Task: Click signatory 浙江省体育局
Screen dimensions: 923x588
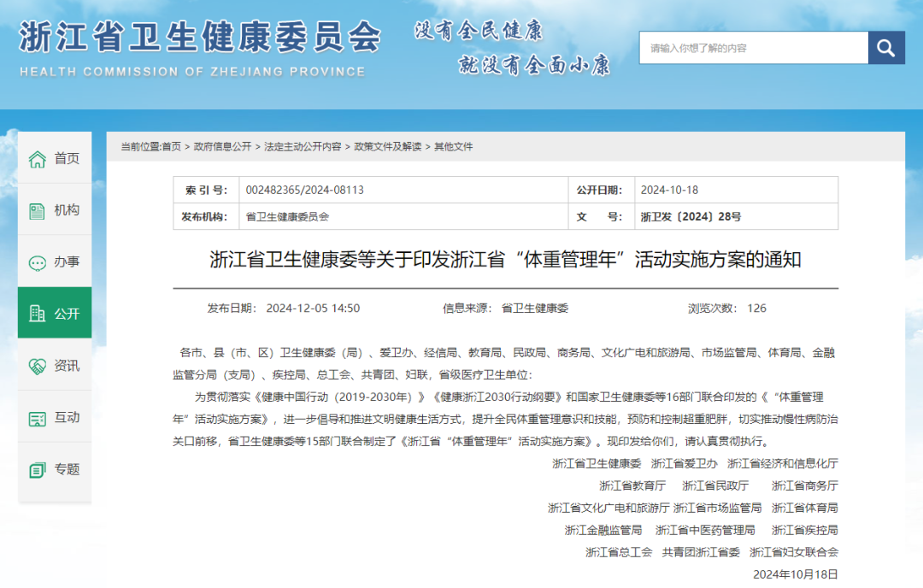Action: pos(805,508)
